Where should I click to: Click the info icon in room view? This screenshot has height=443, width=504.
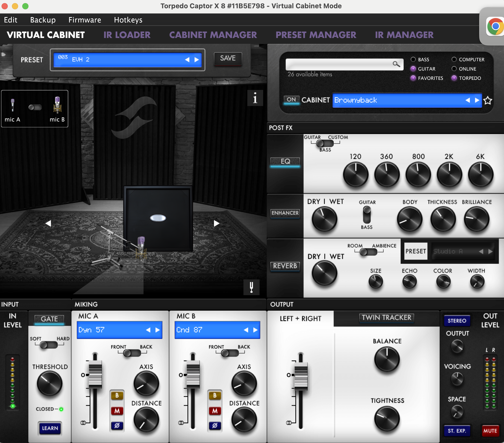coord(255,98)
